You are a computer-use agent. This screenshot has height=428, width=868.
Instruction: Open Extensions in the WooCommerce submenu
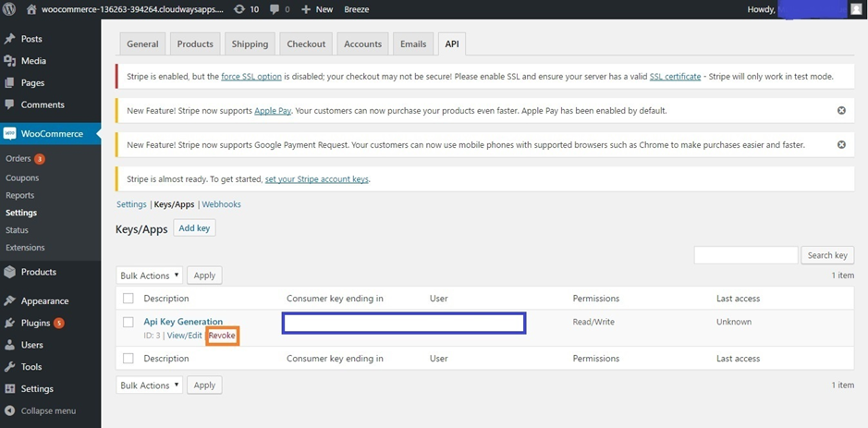tap(26, 248)
